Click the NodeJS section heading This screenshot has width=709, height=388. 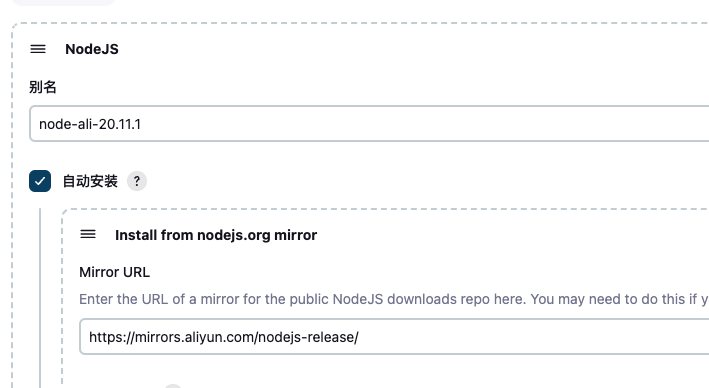click(92, 49)
